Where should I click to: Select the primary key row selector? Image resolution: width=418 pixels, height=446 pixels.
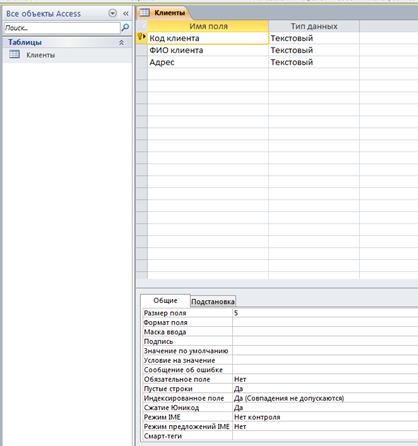(x=142, y=38)
